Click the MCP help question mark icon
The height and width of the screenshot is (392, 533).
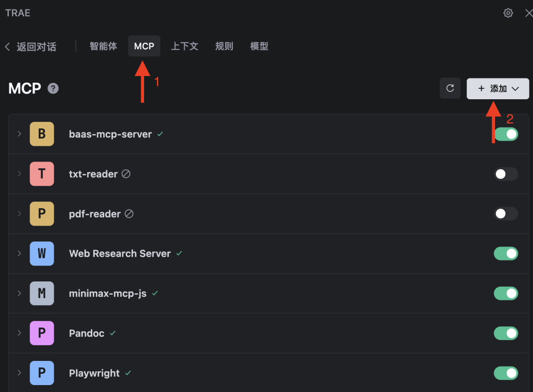pos(53,88)
